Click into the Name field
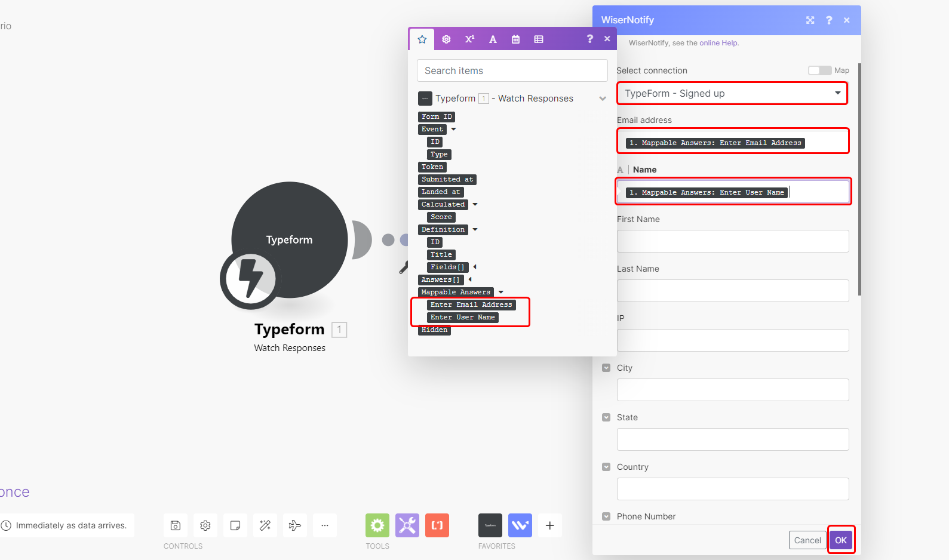Viewport: 949px width, 560px height. [733, 192]
